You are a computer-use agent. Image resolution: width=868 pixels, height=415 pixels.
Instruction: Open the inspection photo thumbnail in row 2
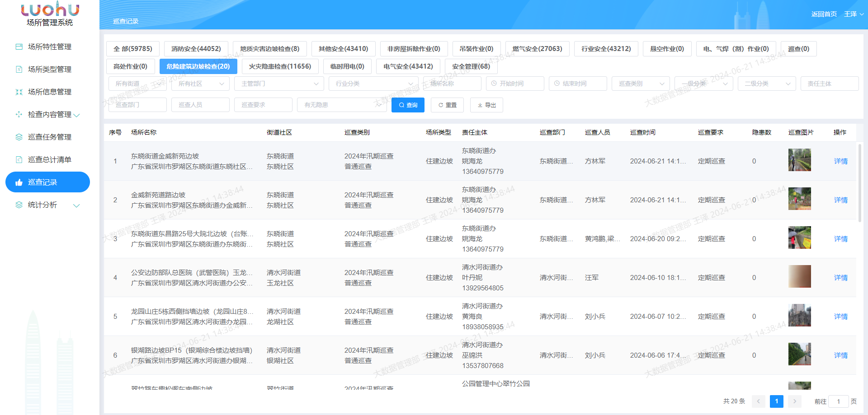(799, 199)
